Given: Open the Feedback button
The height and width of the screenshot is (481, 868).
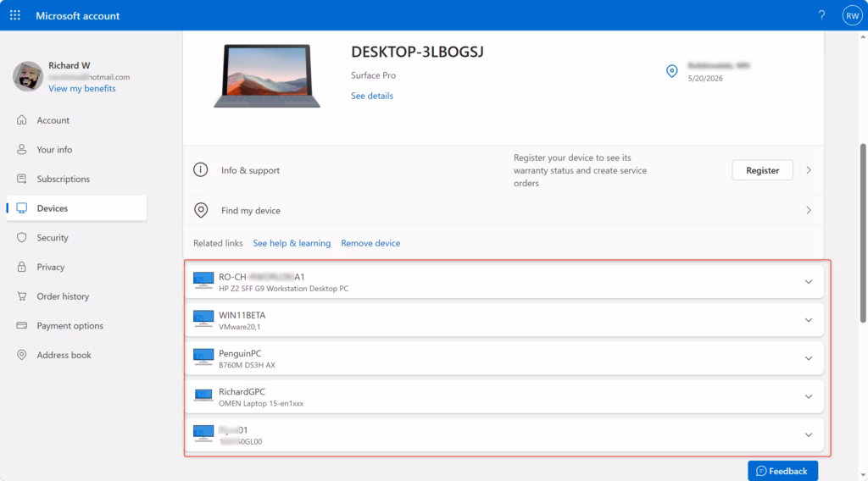Looking at the screenshot, I should click(782, 471).
